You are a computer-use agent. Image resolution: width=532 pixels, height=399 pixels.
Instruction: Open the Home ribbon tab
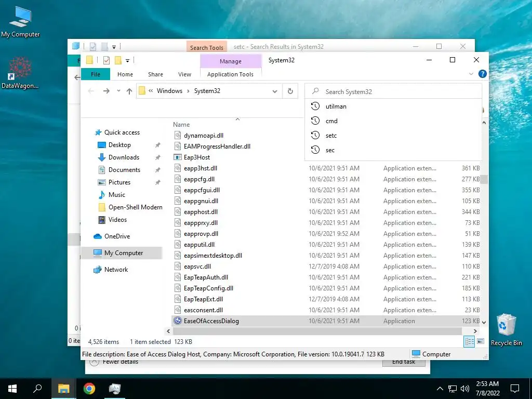(125, 74)
